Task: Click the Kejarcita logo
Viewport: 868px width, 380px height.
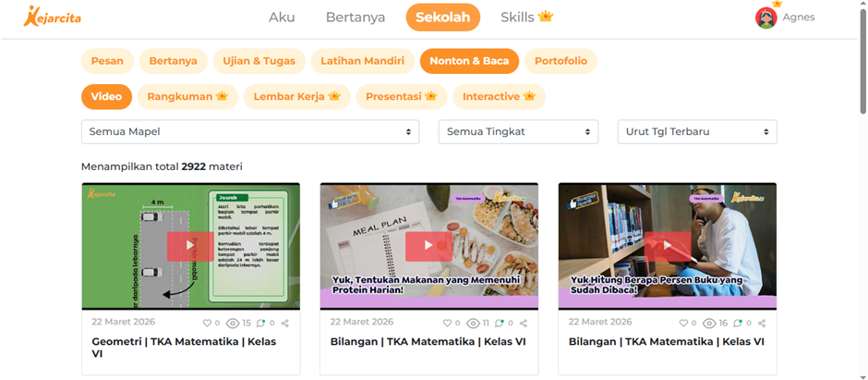Action: point(52,18)
